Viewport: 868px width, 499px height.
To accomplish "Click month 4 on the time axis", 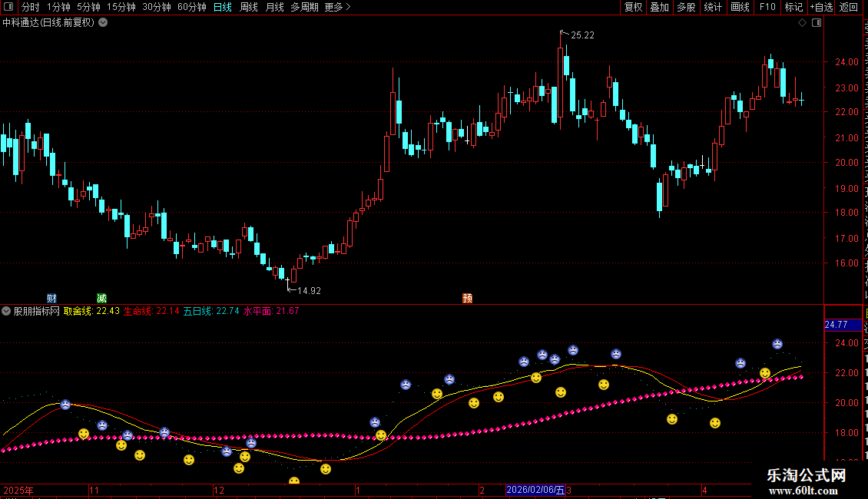I will point(704,490).
